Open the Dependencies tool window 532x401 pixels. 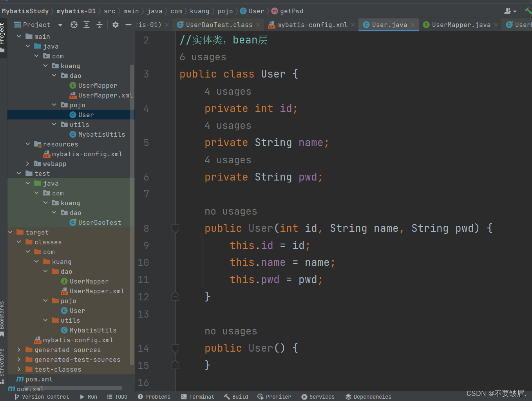pos(368,397)
